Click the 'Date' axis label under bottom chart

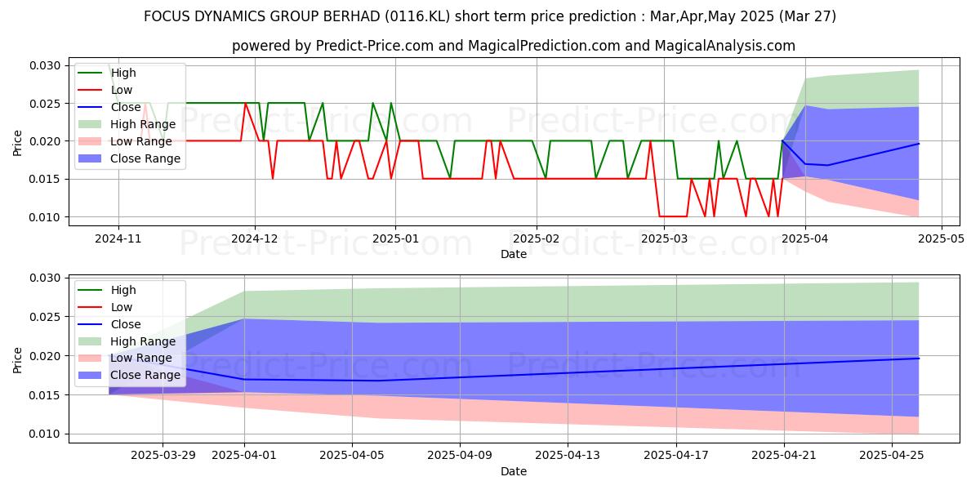coord(514,471)
